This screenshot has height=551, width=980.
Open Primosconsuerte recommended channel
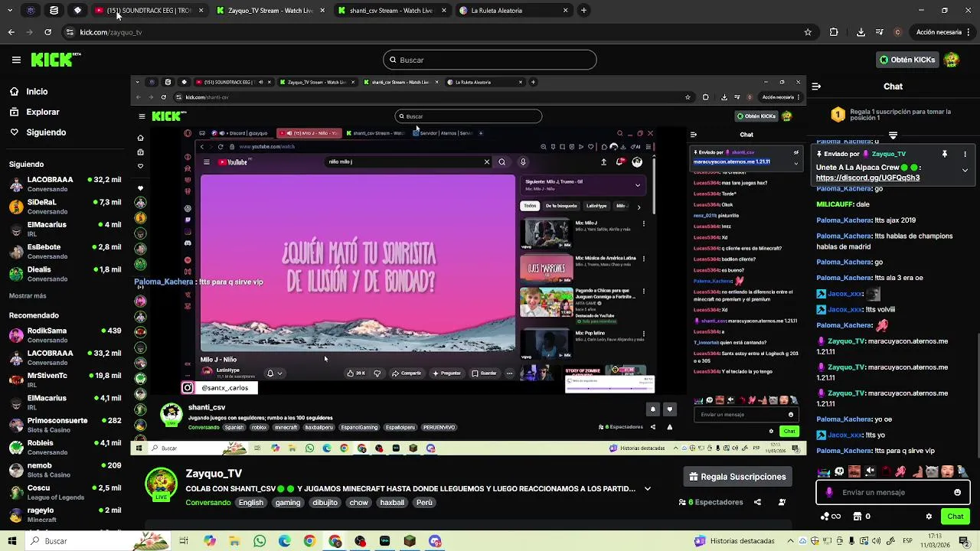65,425
